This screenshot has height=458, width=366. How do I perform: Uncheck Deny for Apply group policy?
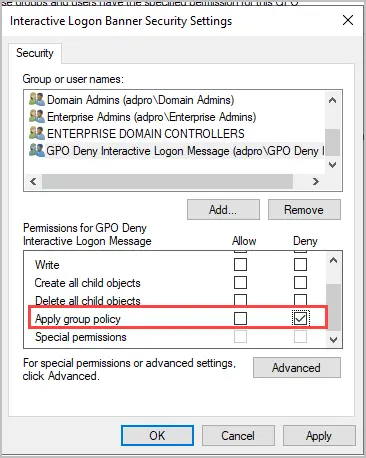[301, 319]
